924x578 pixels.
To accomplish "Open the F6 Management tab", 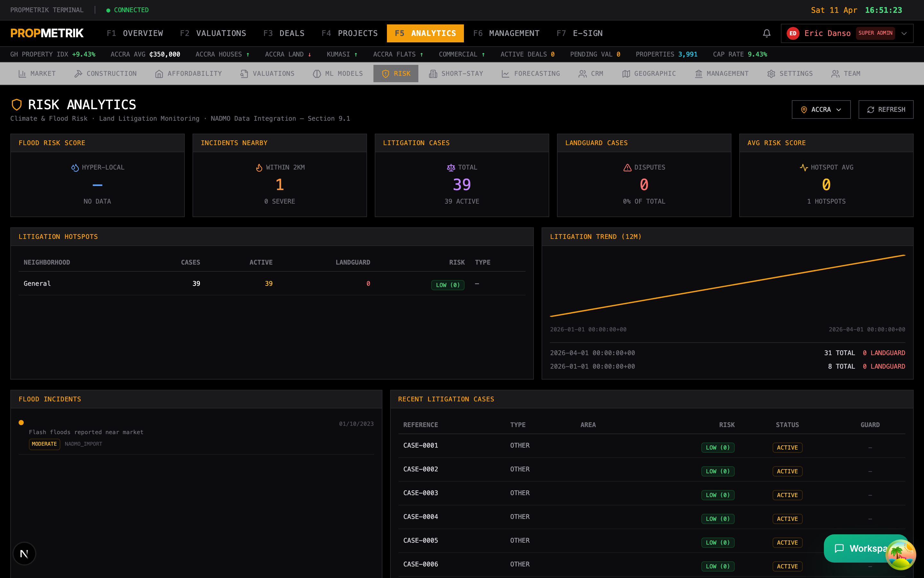I will point(506,33).
